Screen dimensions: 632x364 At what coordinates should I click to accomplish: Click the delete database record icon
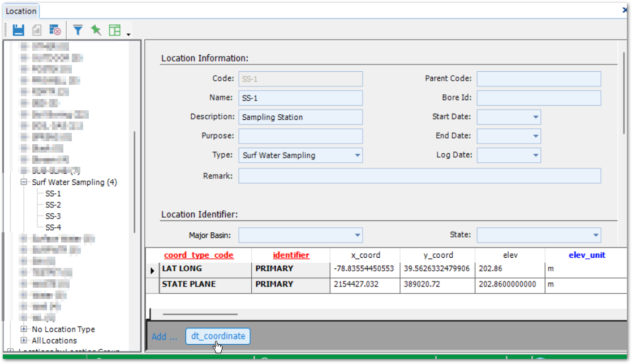(55, 30)
